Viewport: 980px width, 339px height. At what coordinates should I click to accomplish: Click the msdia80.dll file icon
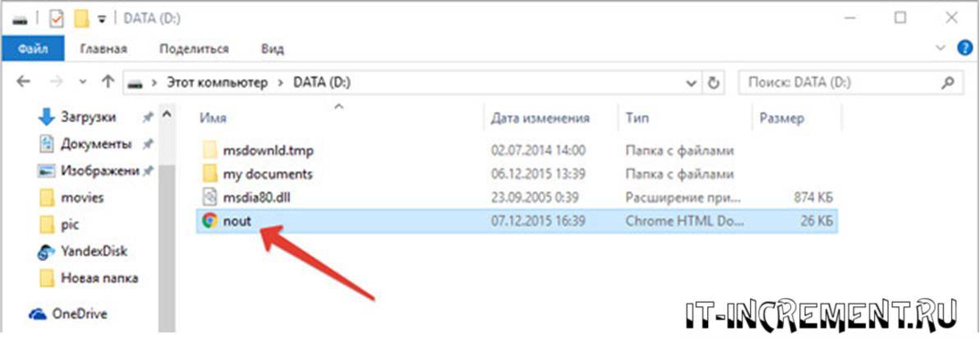[x=210, y=197]
